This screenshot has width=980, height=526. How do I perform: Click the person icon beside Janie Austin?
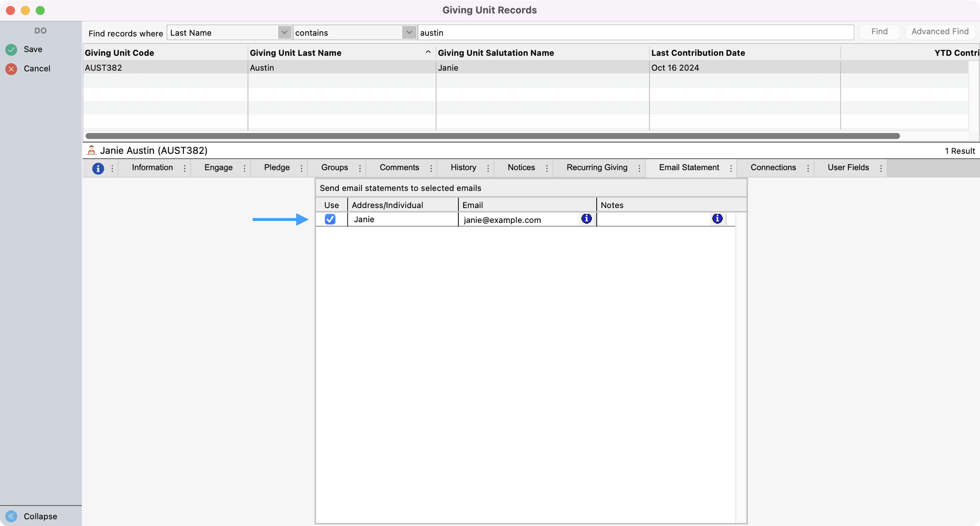click(x=91, y=151)
